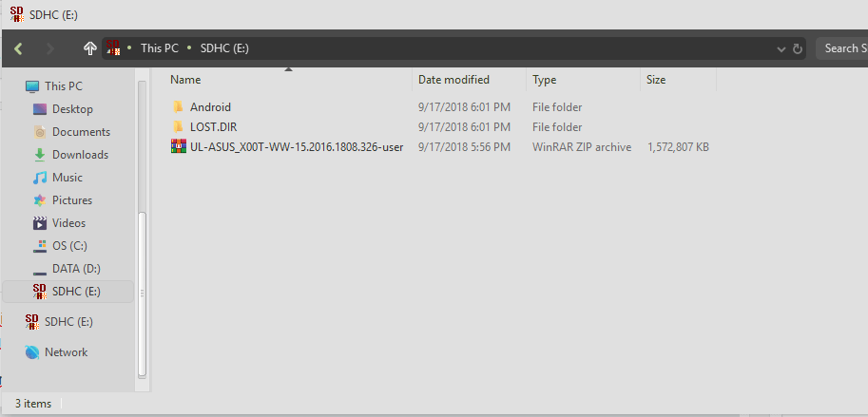Go to Documents in the sidebar
Viewport: 868px width, 417px height.
[81, 132]
